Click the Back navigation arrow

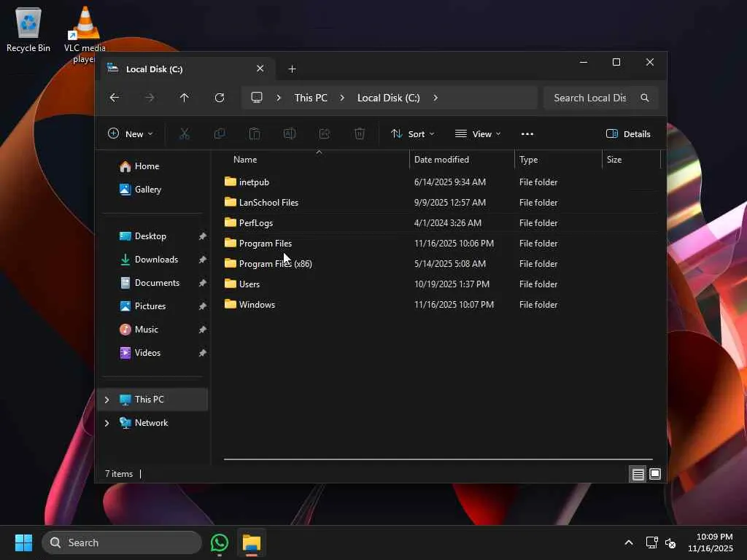pos(115,98)
